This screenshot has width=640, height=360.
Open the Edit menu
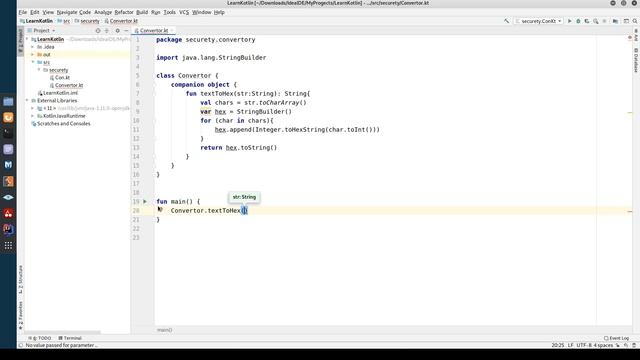[x=35, y=12]
